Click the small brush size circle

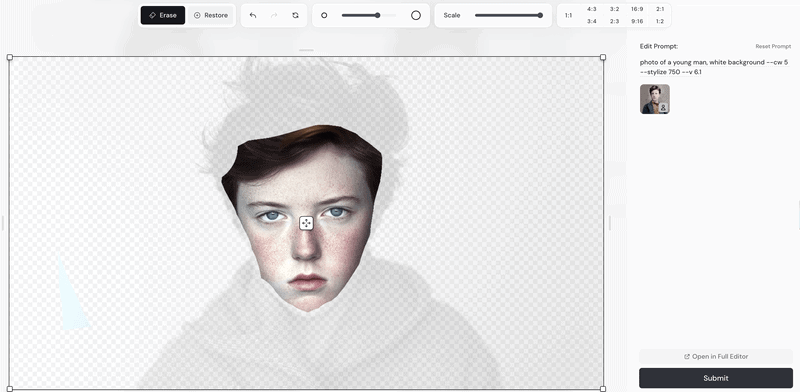[x=323, y=15]
